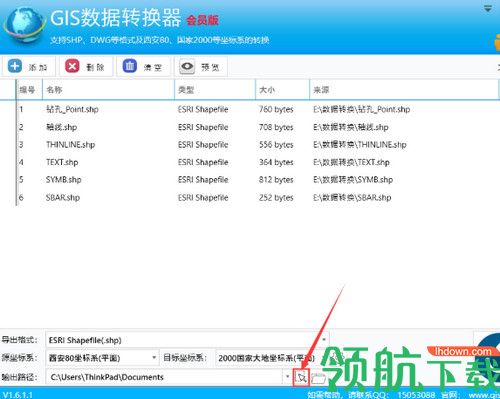The width and height of the screenshot is (500, 399).
Task: Click the 会员版 label in the header
Action: tap(202, 20)
